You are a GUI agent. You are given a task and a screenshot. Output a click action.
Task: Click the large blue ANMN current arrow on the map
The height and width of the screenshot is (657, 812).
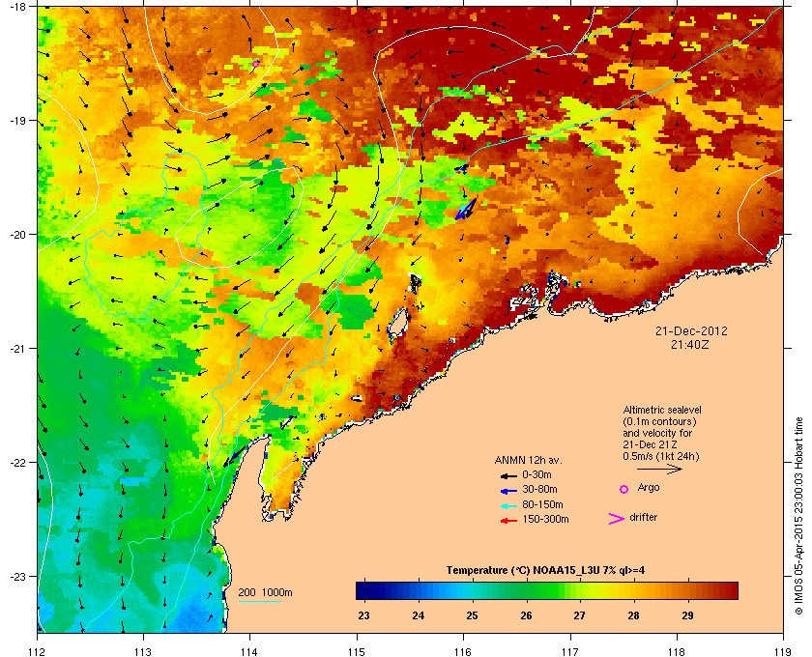[466, 209]
